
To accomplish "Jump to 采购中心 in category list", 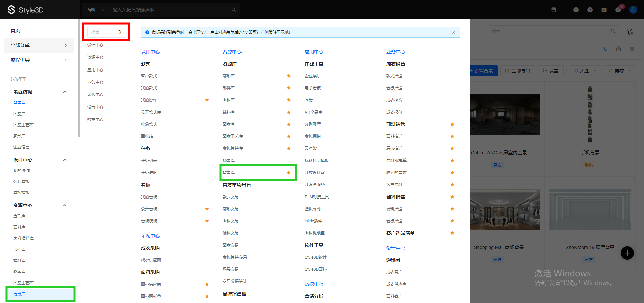I will [x=95, y=95].
